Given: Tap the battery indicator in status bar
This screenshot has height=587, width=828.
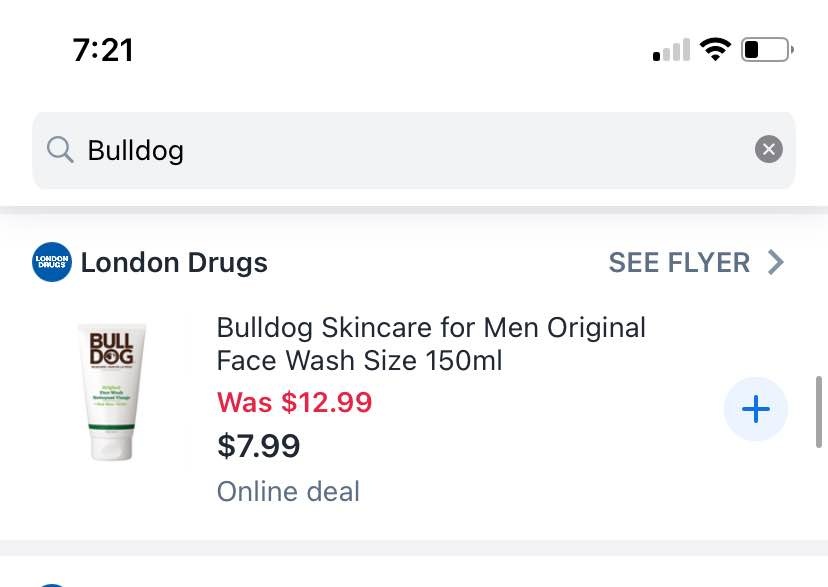Looking at the screenshot, I should [766, 49].
